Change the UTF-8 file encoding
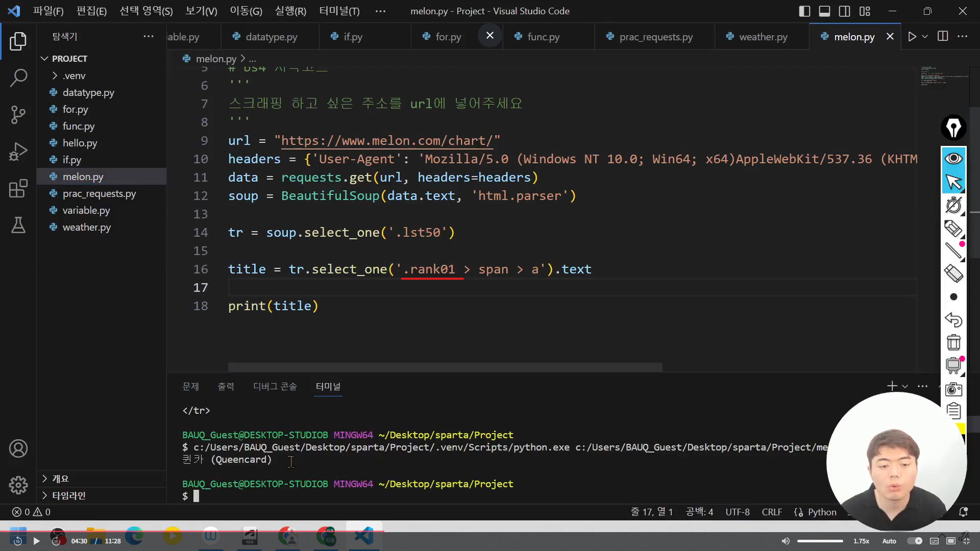Screen dimensions: 980x551 pos(738,512)
